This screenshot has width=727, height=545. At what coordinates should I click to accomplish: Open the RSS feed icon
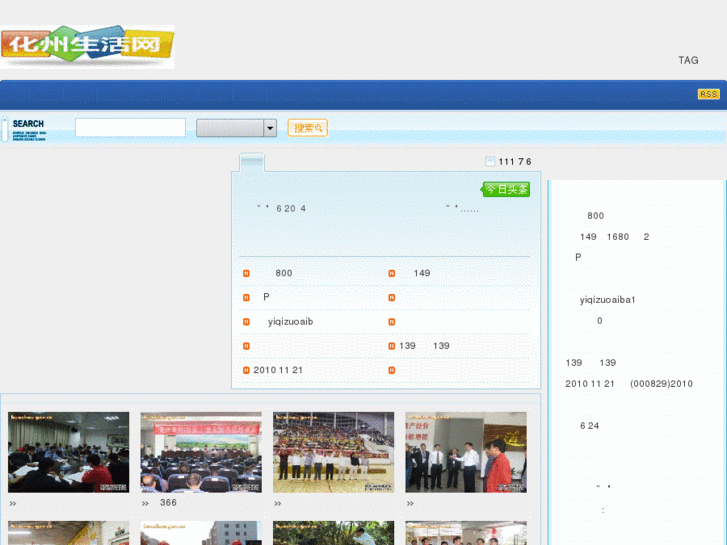(x=708, y=94)
